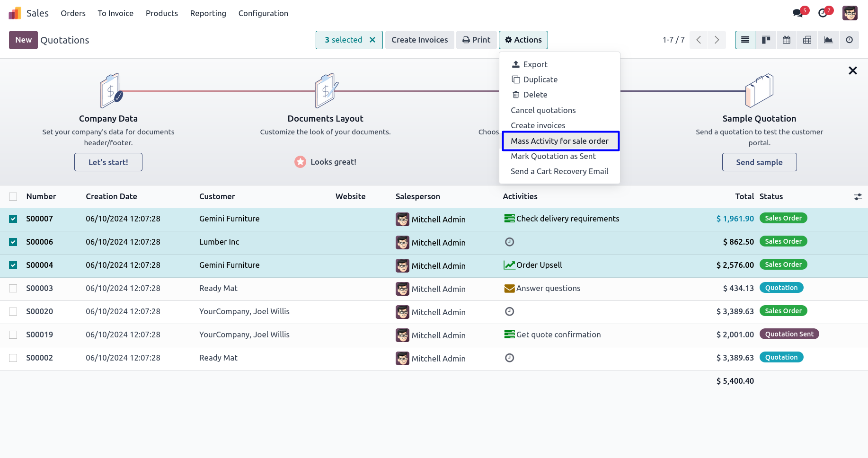Image resolution: width=868 pixels, height=458 pixels.
Task: Open the Configuration menu
Action: [263, 13]
